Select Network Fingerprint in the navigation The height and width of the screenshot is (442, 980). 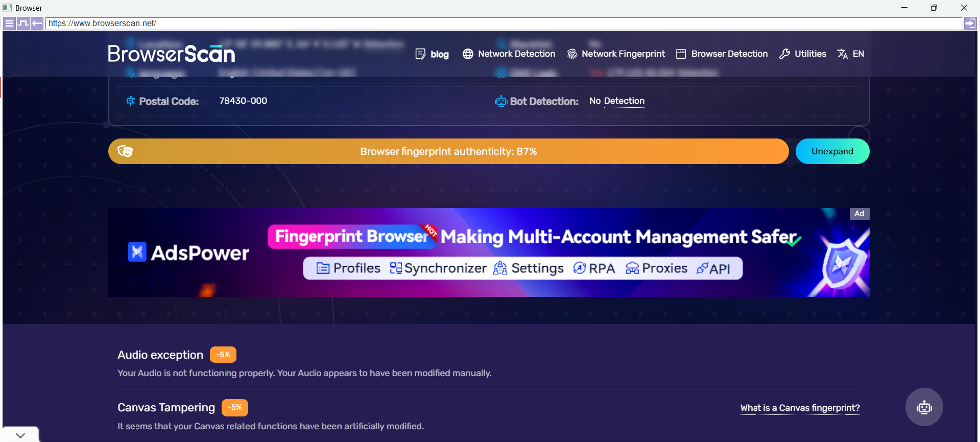coord(616,54)
